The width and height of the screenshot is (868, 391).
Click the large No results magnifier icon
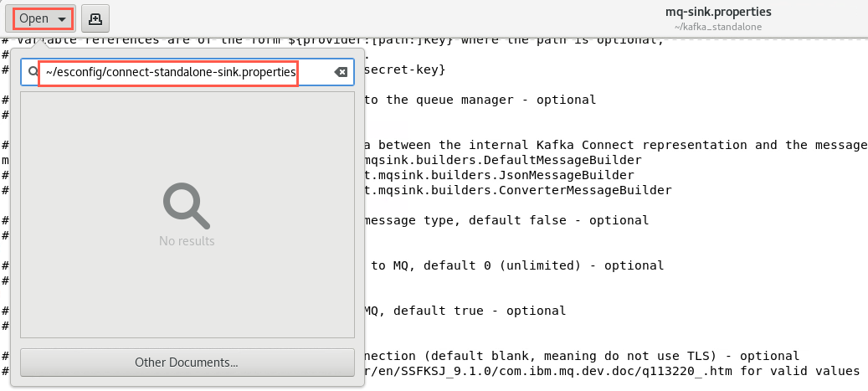(187, 205)
